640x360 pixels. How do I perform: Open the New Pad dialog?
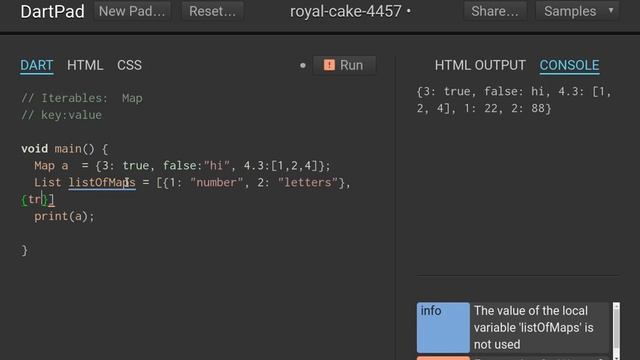pos(132,11)
